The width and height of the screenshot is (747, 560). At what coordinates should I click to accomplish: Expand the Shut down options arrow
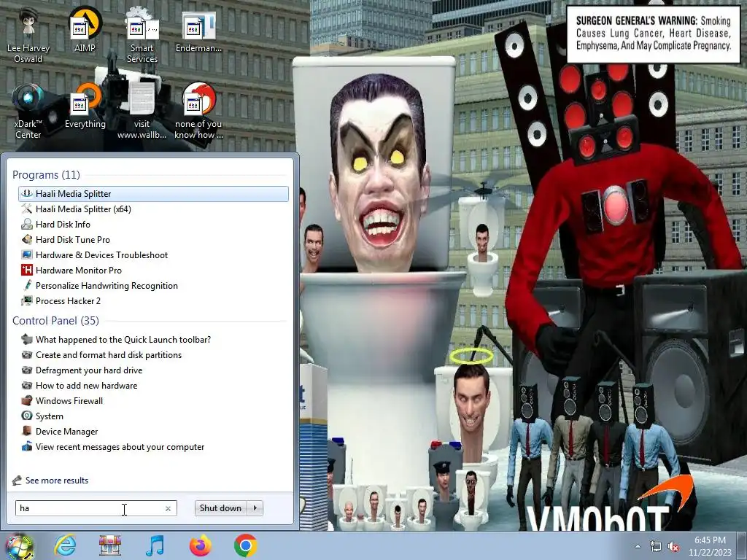tap(255, 508)
